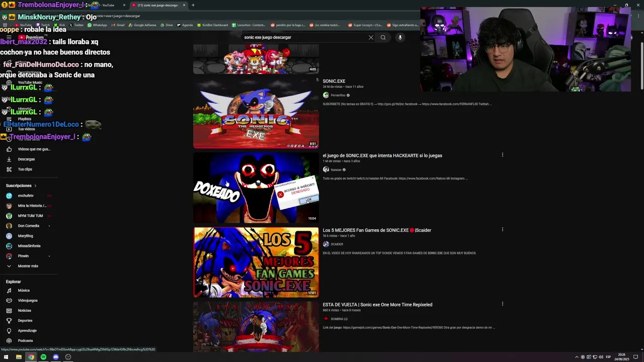The width and height of the screenshot is (644, 362).
Task: Open the KickBot Dashboard bookmark
Action: [x=212, y=25]
